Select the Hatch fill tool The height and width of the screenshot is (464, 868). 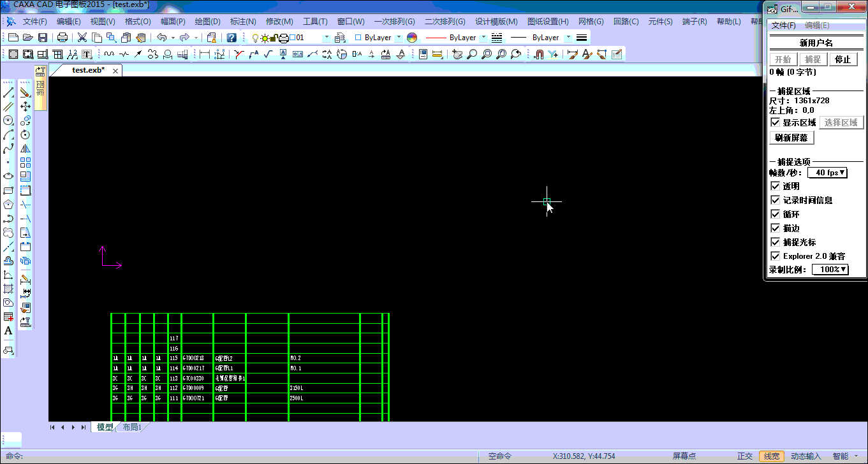coord(8,289)
